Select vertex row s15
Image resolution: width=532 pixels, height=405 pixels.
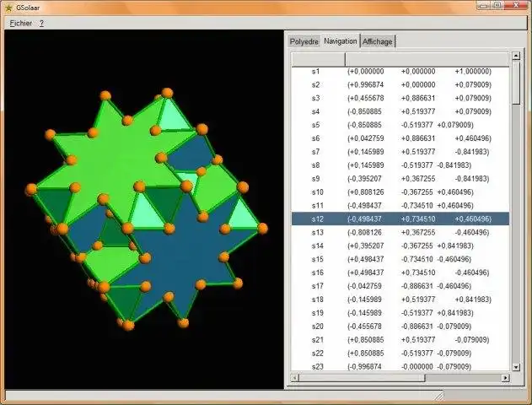pos(400,259)
